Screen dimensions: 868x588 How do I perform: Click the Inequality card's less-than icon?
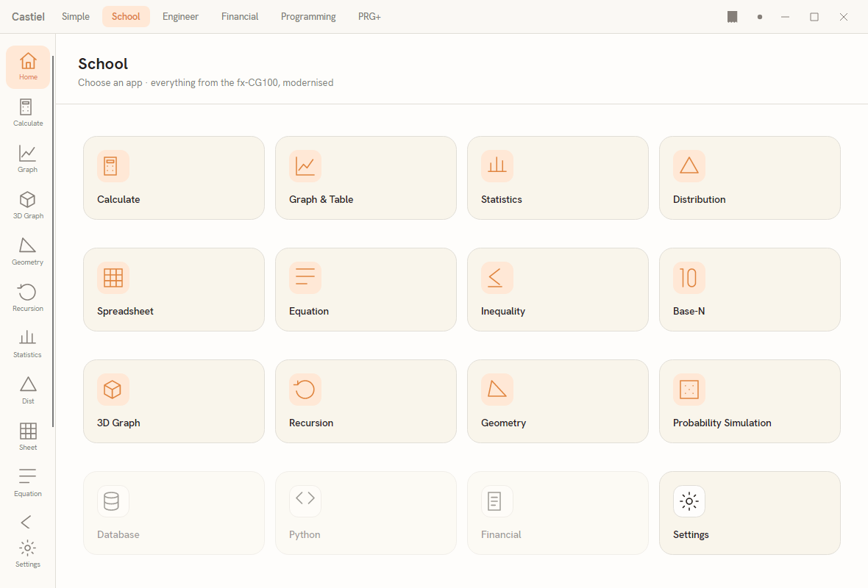497,278
